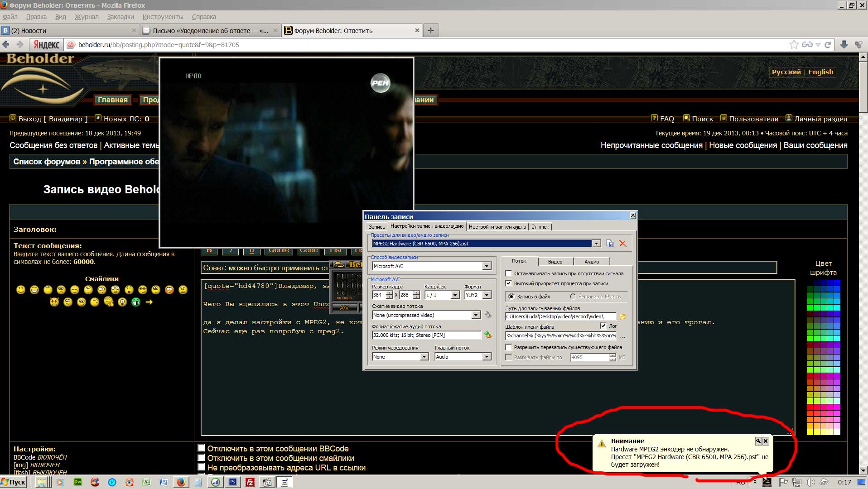Browse for the recording folder path
Image resolution: width=868 pixels, height=489 pixels.
(x=623, y=316)
